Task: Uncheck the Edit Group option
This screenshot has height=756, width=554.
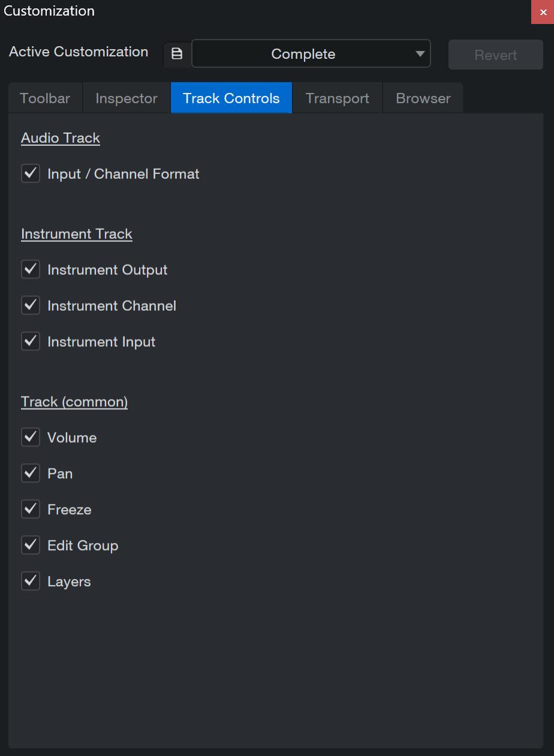Action: [31, 546]
